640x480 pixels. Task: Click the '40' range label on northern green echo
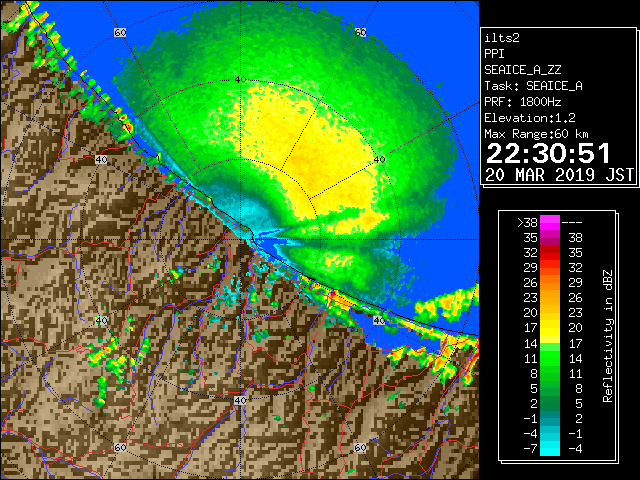(x=240, y=80)
